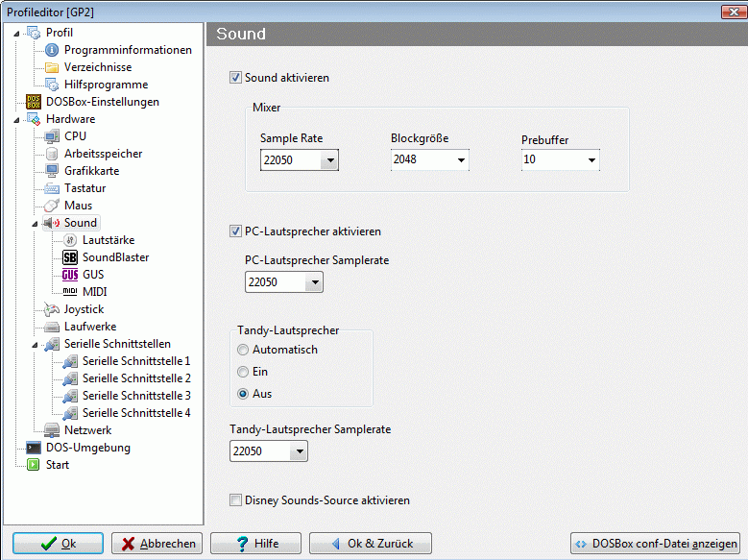Click the Laufwerke drive icon
748x560 pixels.
52,327
